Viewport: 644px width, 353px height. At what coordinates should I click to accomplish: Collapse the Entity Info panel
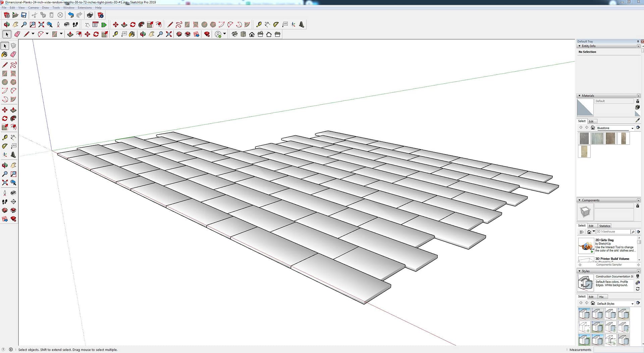click(579, 46)
